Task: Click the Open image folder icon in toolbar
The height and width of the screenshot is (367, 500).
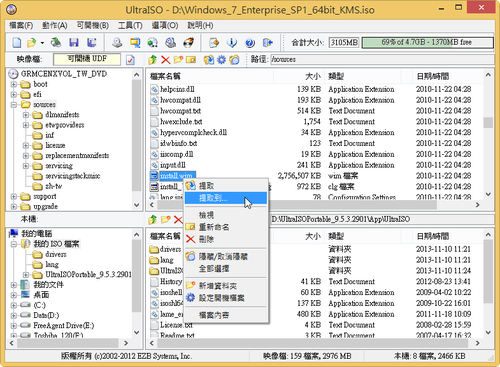Action: (32, 42)
